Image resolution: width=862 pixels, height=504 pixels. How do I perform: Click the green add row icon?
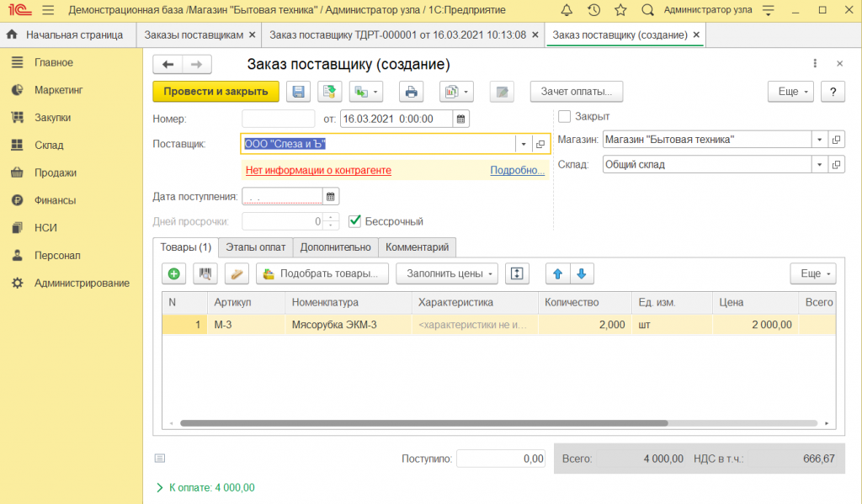tap(174, 273)
